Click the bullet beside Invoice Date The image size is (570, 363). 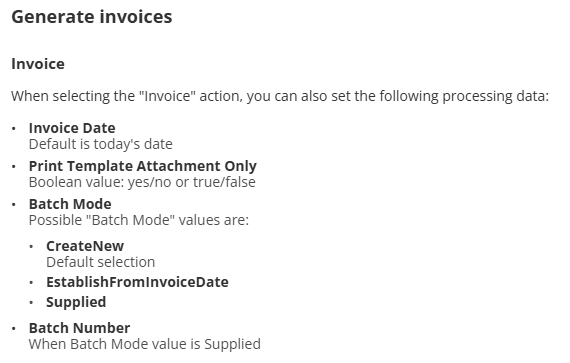pos(14,128)
